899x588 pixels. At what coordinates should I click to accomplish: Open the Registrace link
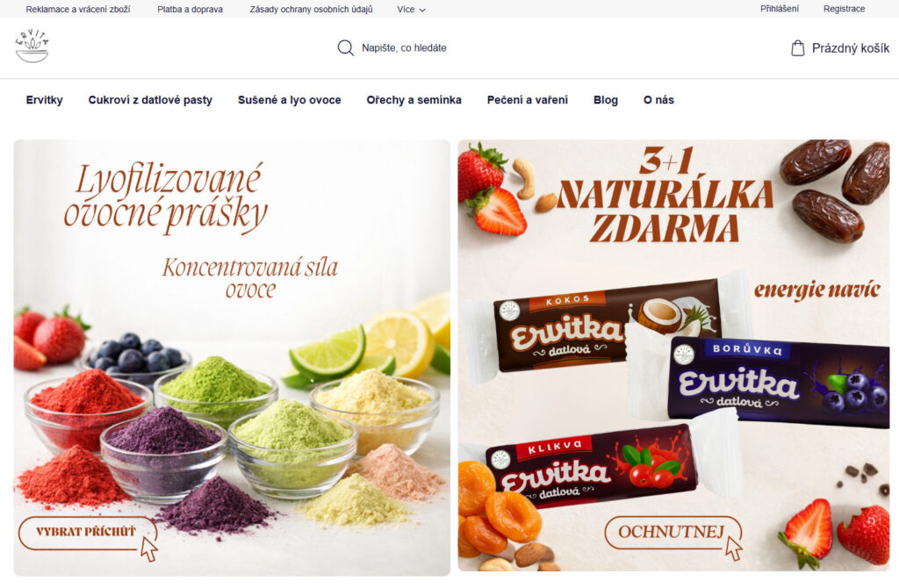pyautogui.click(x=844, y=9)
